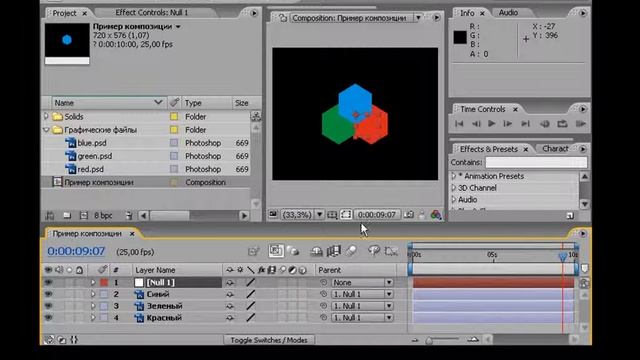Toggle loop option in Time Controls
This screenshot has height=360, width=640.
562,124
